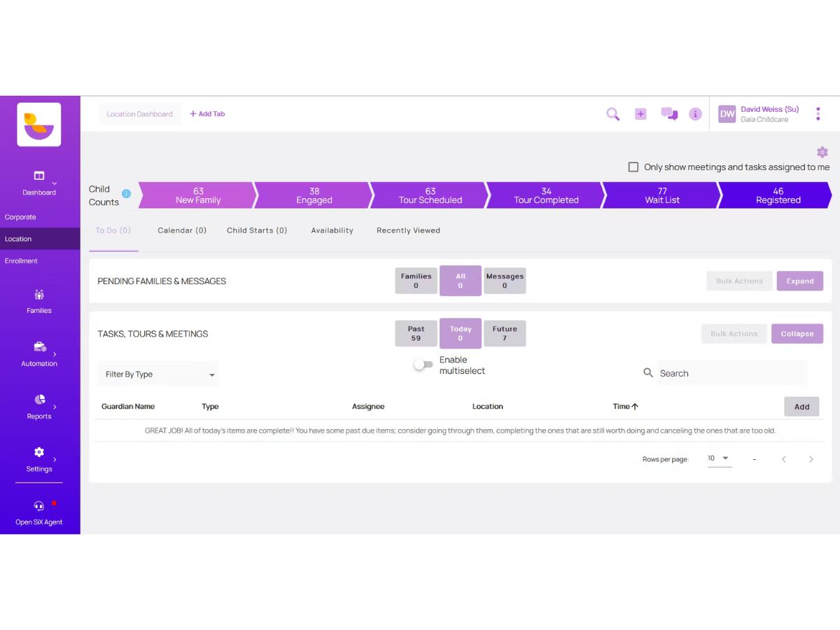Click the Expand button for pending families
This screenshot has width=840, height=630.
[x=800, y=281]
